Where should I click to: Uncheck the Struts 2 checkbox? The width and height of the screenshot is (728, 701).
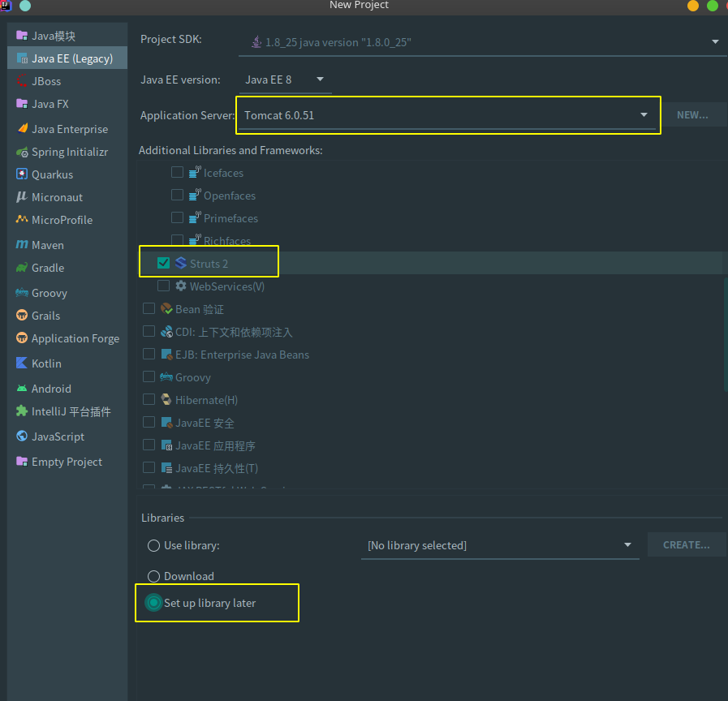coord(163,263)
